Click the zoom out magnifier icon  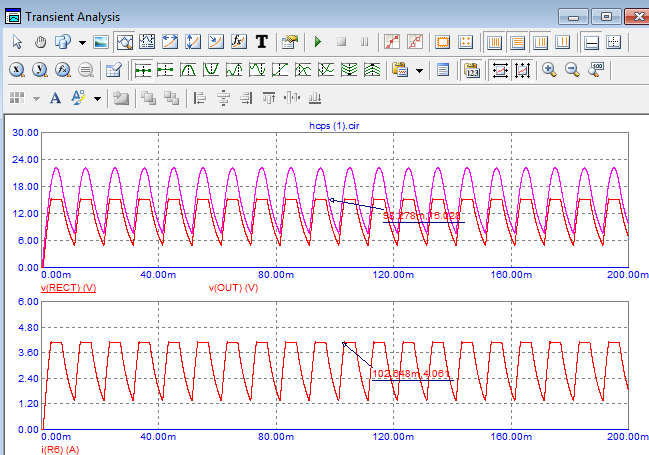572,70
